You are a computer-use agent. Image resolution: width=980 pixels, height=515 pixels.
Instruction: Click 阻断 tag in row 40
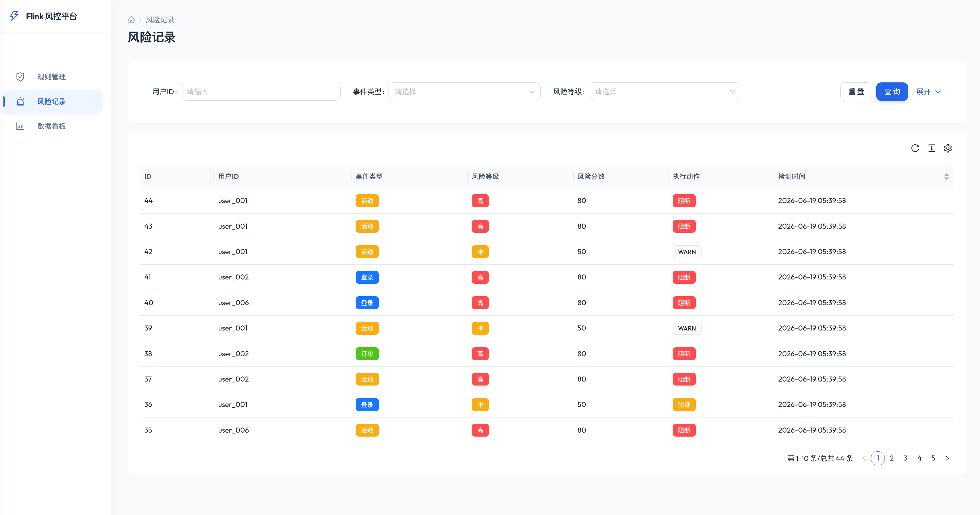(684, 303)
